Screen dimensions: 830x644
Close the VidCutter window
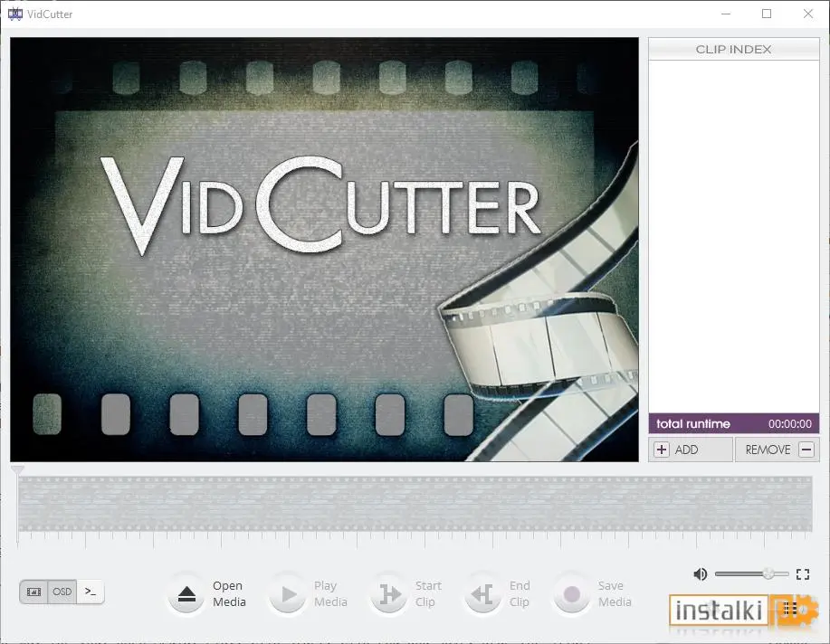pos(807,14)
